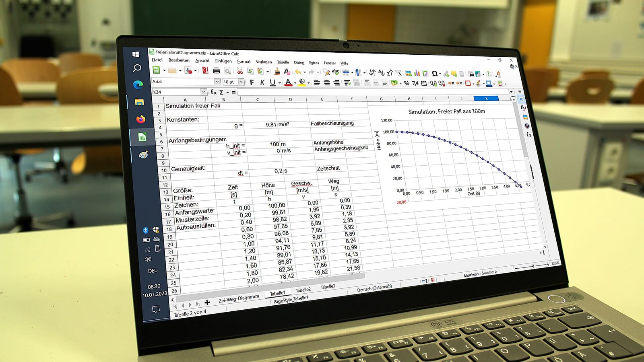Image resolution: width=644 pixels, height=362 pixels.
Task: Expand the font name dropdown for Arial
Action: coord(217,82)
